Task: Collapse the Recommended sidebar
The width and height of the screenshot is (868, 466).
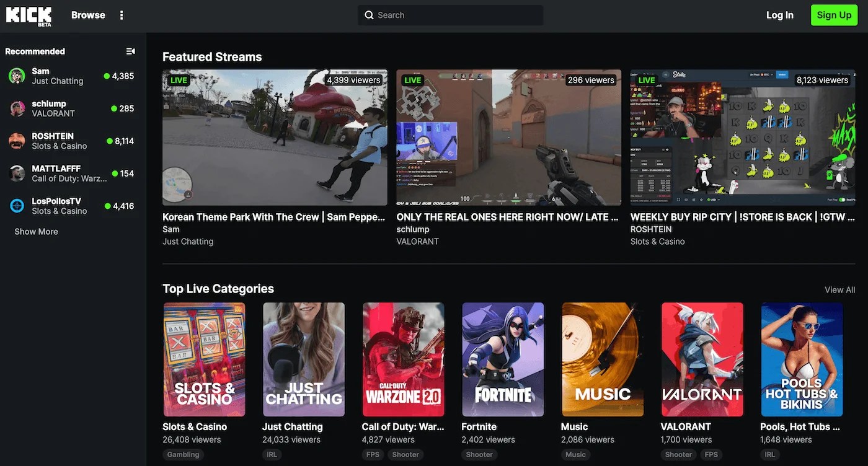Action: click(130, 51)
